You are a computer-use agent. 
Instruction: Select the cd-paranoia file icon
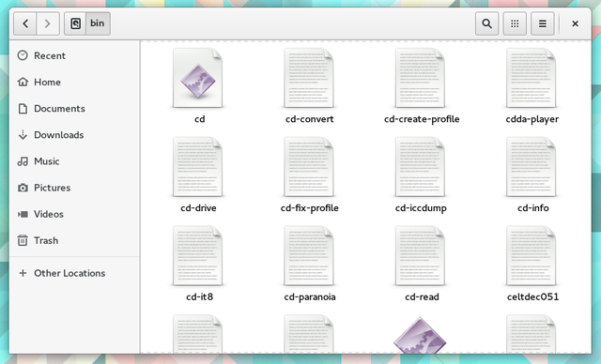click(x=309, y=256)
